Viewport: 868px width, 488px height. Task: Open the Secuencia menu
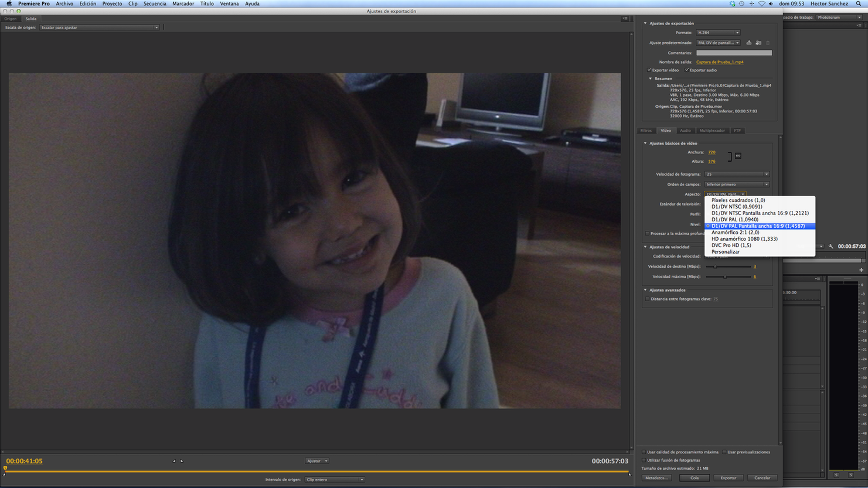[155, 4]
